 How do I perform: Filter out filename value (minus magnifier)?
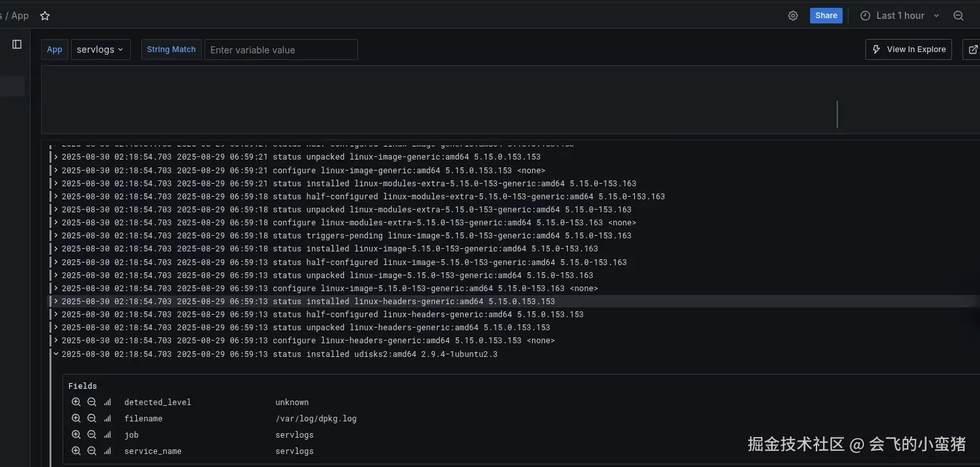[92, 418]
